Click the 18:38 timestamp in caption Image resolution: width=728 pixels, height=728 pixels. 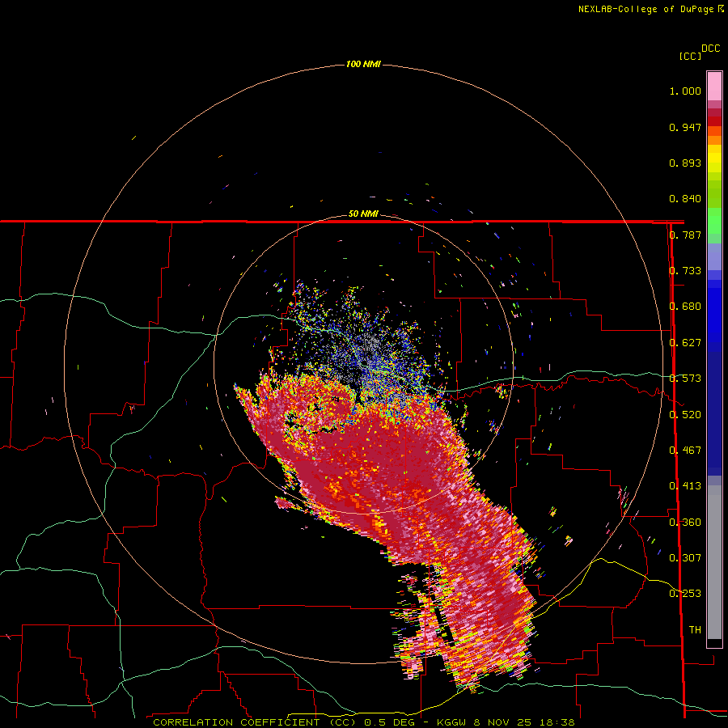(559, 722)
